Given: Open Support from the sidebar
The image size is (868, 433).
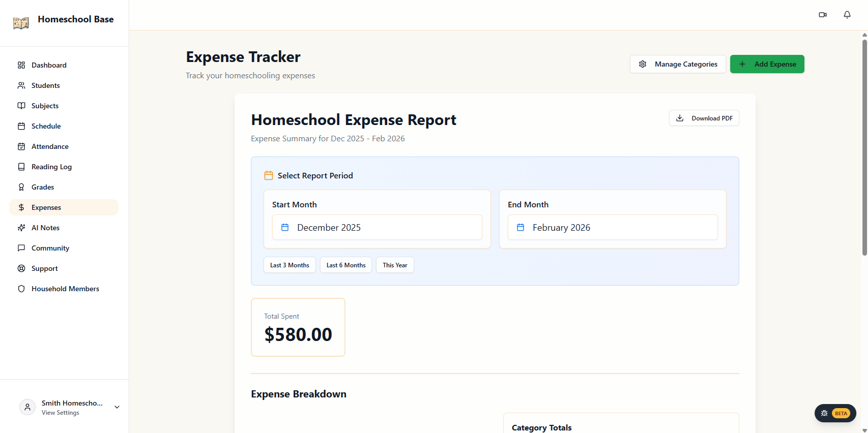Looking at the screenshot, I should point(64,268).
